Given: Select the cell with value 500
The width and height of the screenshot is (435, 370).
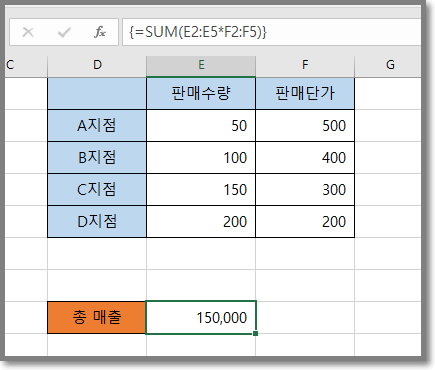Looking at the screenshot, I should point(305,126).
